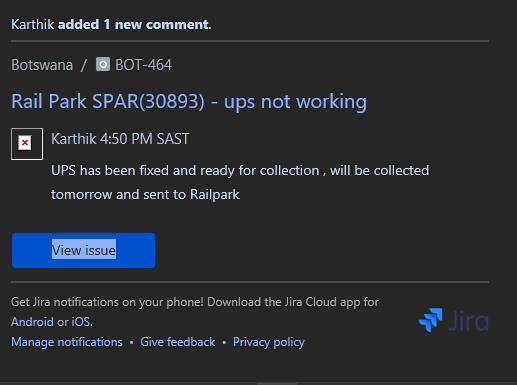Open the Android app download link
The width and height of the screenshot is (517, 385).
[32, 322]
